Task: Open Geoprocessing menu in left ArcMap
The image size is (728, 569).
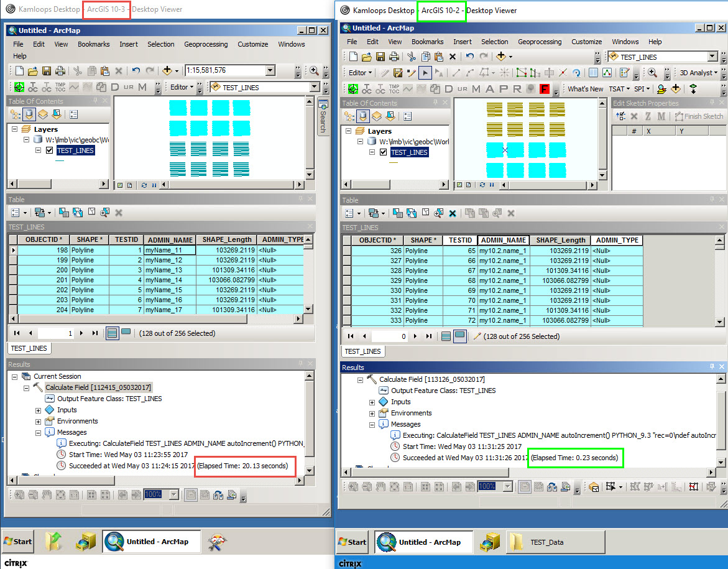Action: tap(206, 44)
